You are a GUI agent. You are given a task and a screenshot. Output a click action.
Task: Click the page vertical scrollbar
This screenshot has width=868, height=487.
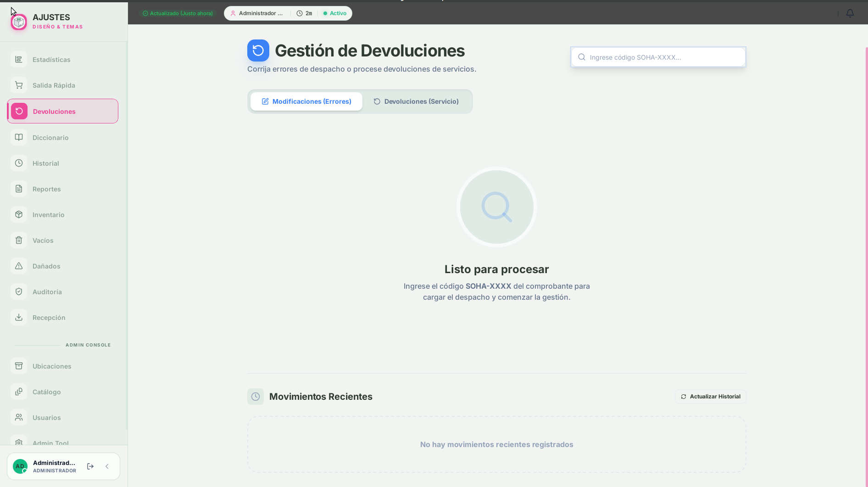[x=866, y=266]
